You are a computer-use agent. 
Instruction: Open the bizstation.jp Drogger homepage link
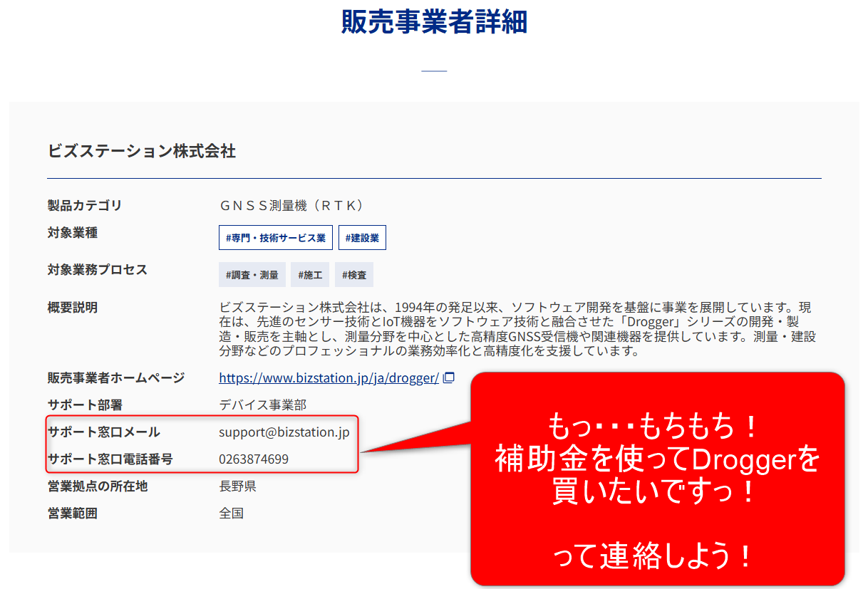click(x=329, y=378)
